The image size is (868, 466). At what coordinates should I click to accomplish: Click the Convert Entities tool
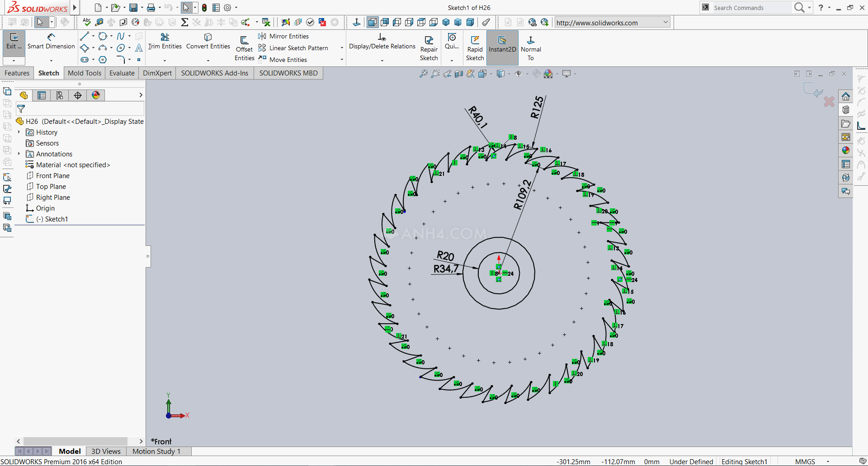[x=208, y=42]
